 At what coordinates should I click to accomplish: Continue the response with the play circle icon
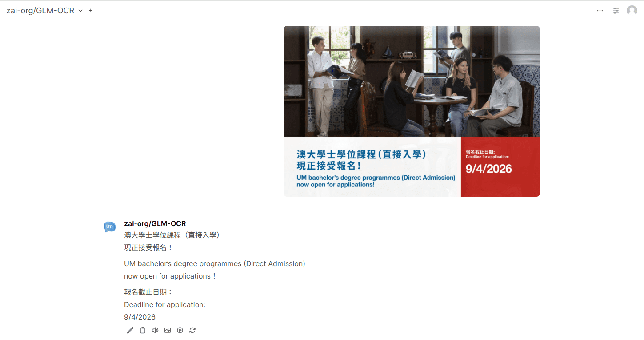pos(180,330)
